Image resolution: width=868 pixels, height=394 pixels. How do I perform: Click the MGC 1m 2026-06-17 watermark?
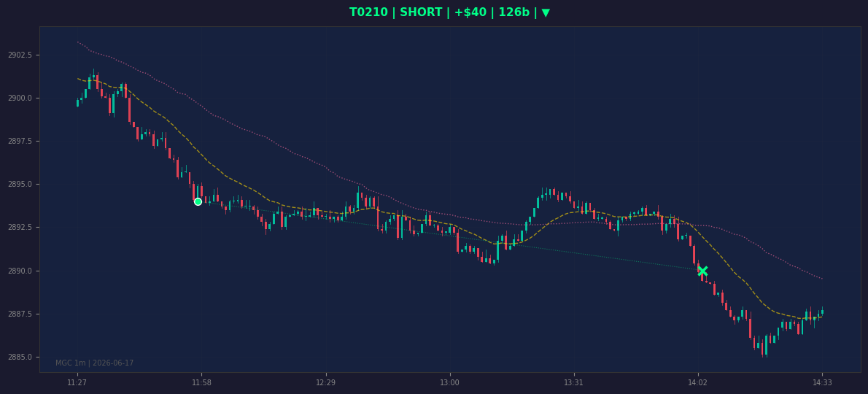(x=95, y=363)
